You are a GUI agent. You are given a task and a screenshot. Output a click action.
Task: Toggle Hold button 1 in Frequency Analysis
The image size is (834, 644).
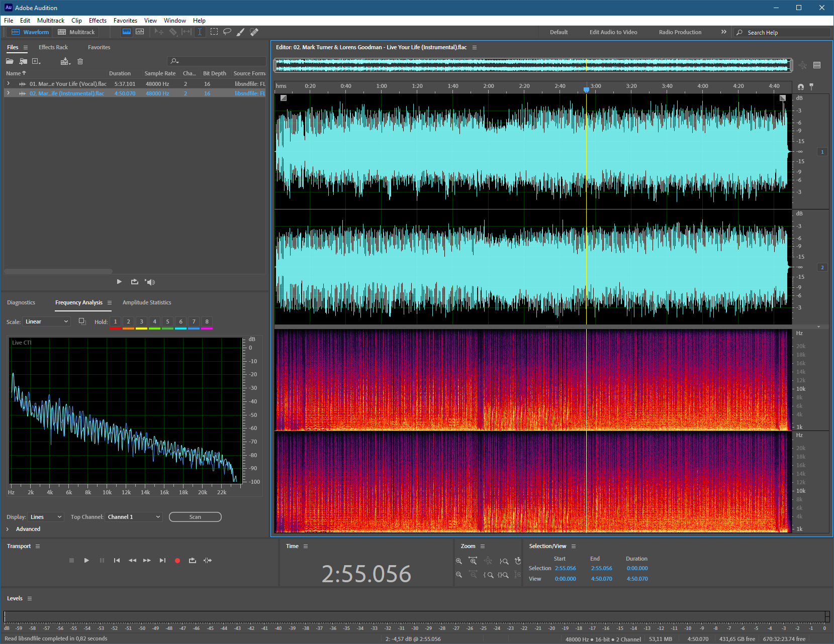(115, 322)
